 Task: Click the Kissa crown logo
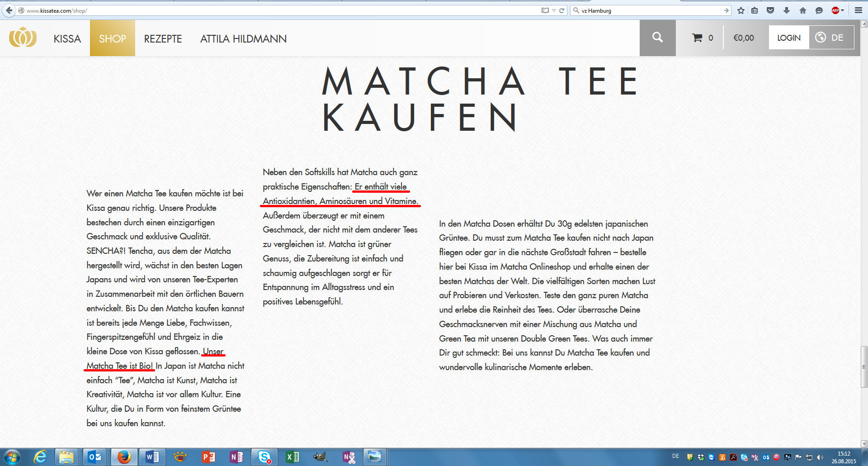pos(23,38)
